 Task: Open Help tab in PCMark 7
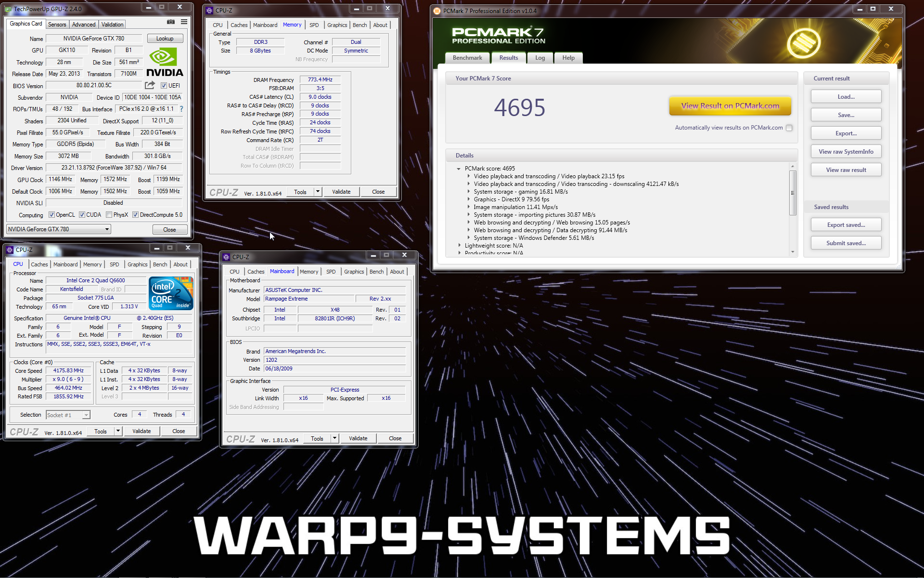(568, 58)
